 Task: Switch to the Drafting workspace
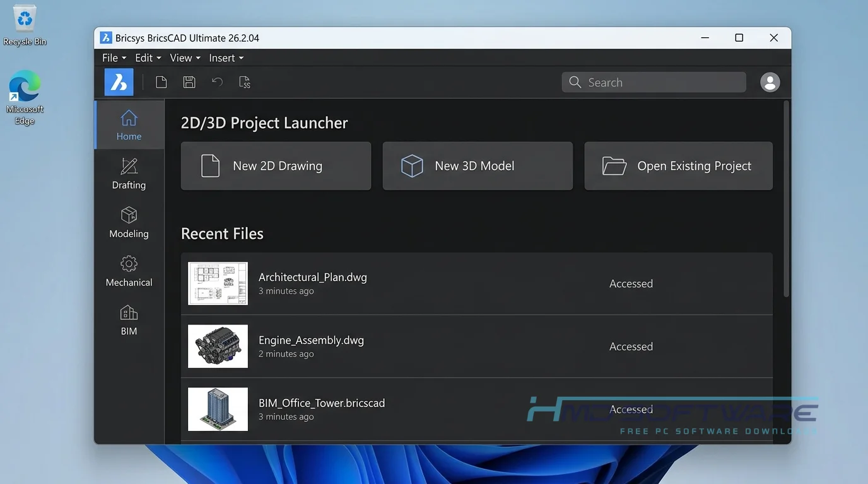(x=129, y=173)
